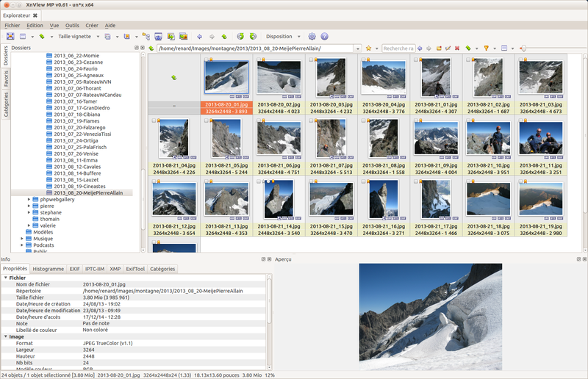Image resolution: width=588 pixels, height=379 pixels.
Task: Click the red delete X icon
Action: coord(457,48)
